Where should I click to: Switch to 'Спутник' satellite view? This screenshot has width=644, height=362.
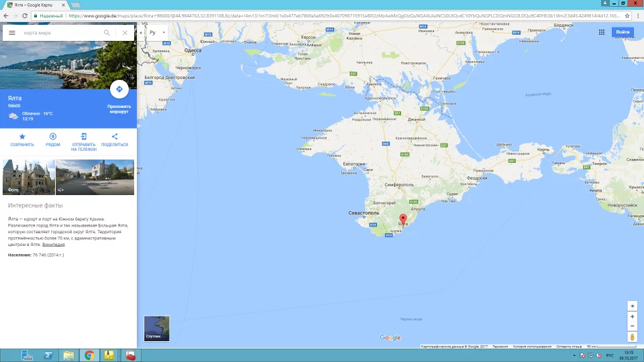point(156,328)
